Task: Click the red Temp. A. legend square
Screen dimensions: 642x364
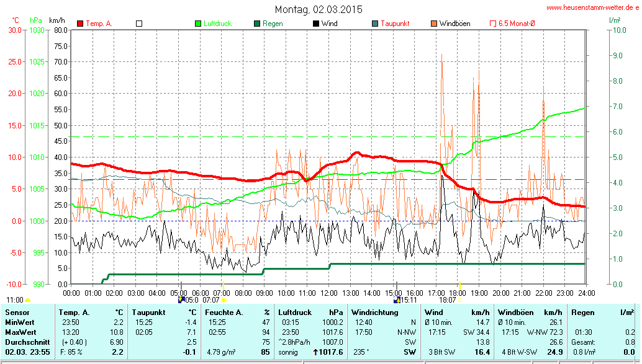Action: 80,24
